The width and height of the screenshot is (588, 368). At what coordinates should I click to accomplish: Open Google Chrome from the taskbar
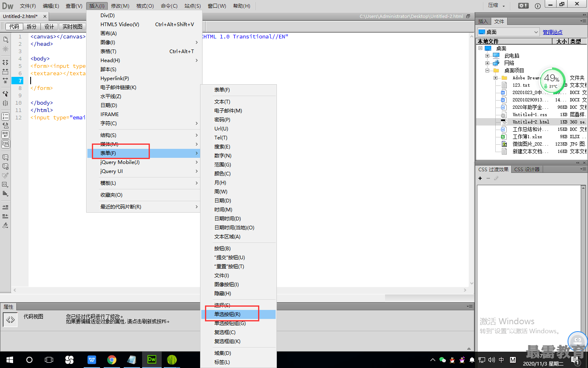click(111, 360)
